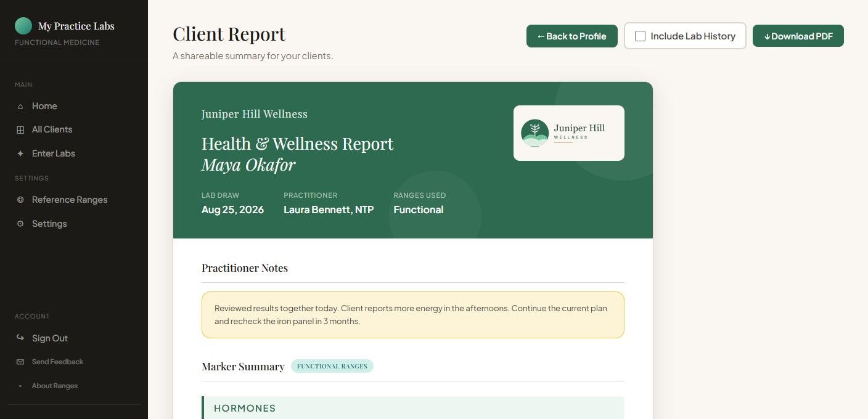Image resolution: width=868 pixels, height=419 pixels.
Task: Click the lab draw date Aug 25, 2026
Action: (232, 209)
